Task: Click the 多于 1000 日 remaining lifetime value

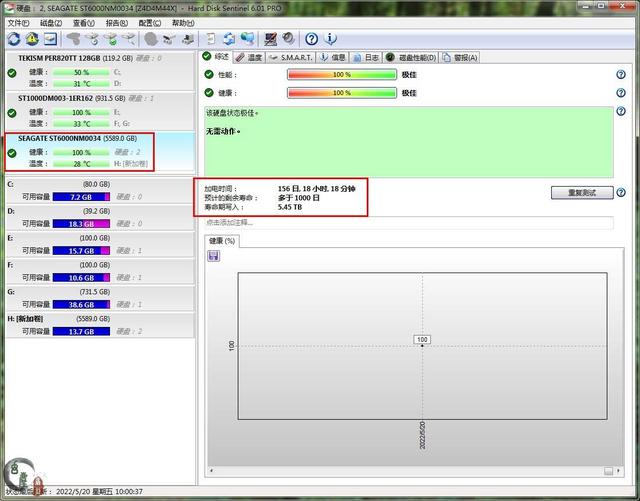Action: coord(299,198)
